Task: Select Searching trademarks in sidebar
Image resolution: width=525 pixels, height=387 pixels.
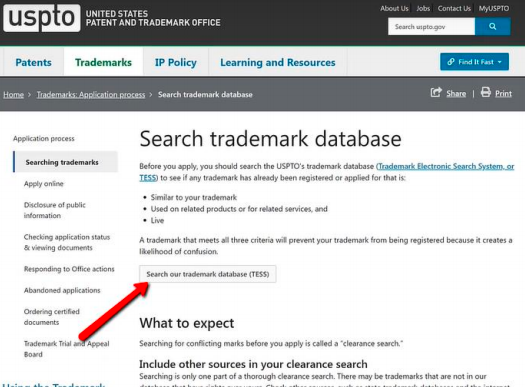Action: [66, 162]
